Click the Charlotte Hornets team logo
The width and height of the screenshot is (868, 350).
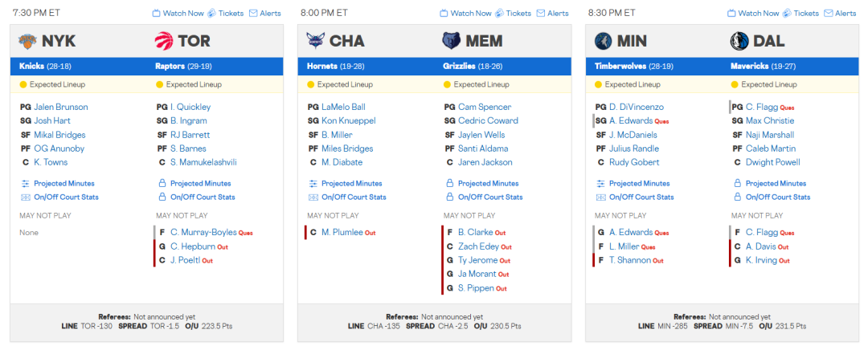[315, 41]
